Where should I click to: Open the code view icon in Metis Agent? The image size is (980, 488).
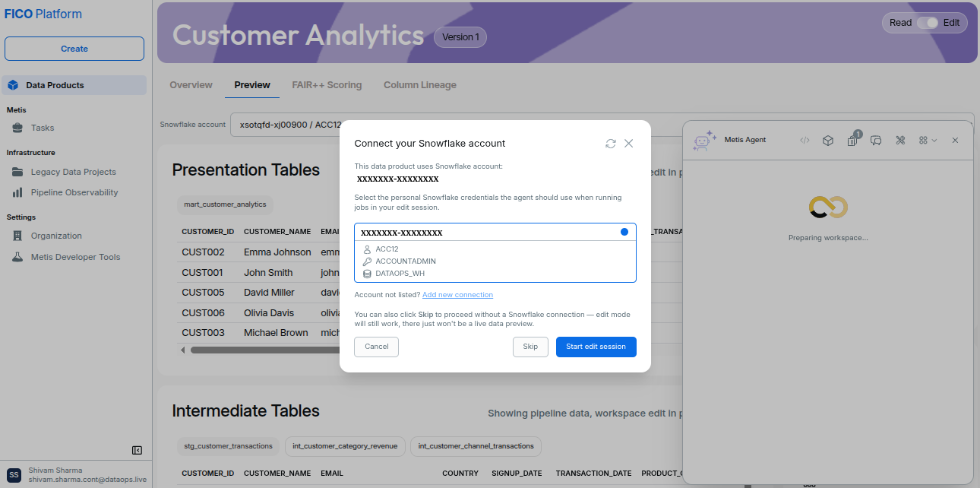pos(805,141)
